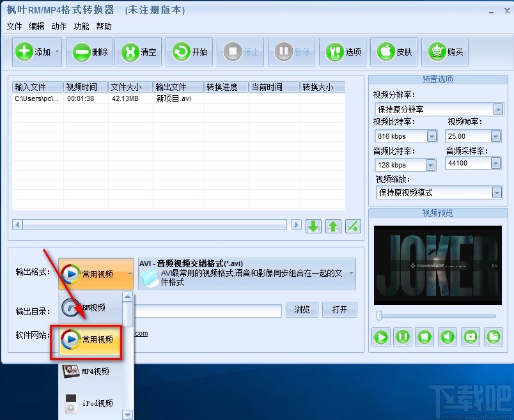Open the 文件 menu

[14, 26]
